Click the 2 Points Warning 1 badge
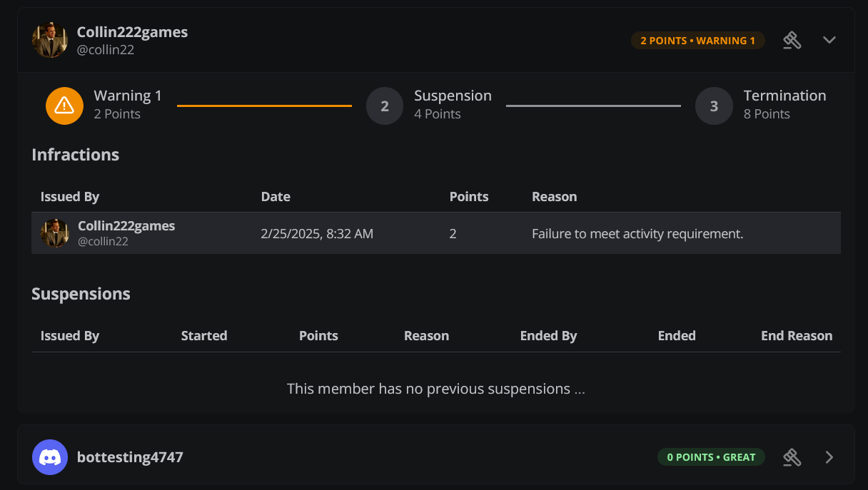 [697, 41]
